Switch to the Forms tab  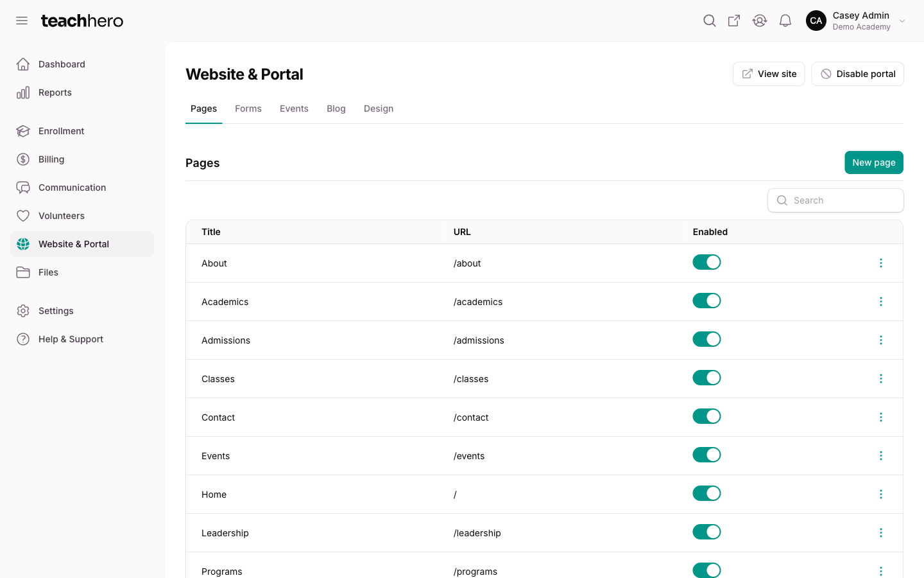click(248, 109)
